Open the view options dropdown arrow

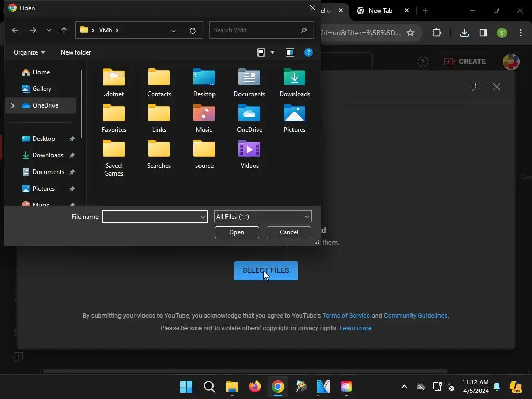click(x=272, y=52)
